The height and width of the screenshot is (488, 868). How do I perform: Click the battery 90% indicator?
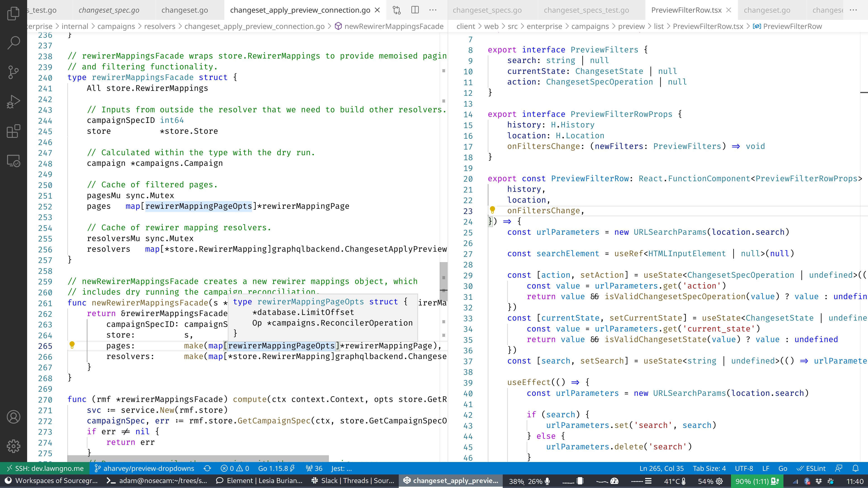pyautogui.click(x=757, y=481)
